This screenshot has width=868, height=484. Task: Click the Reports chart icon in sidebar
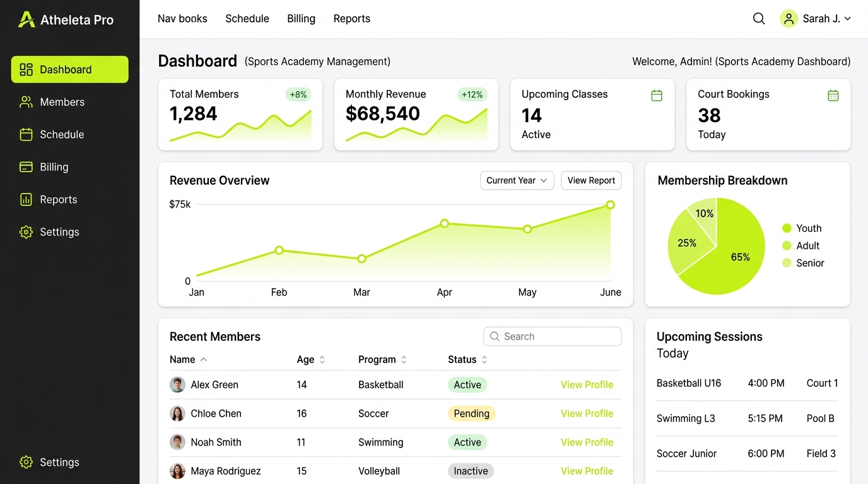point(26,200)
